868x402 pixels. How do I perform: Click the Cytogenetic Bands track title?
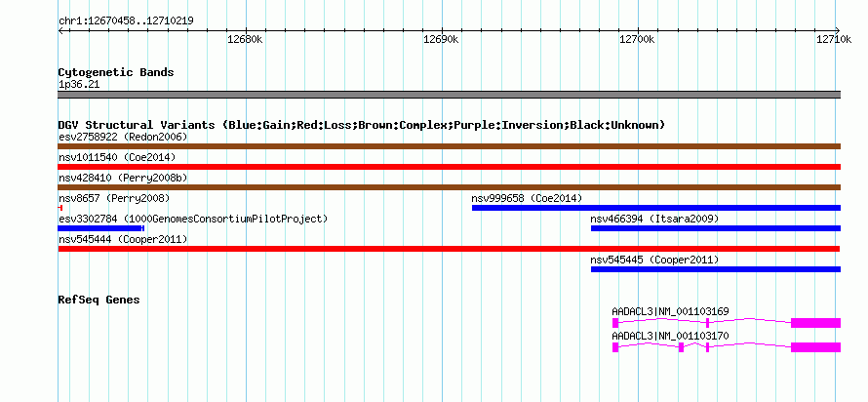coord(116,72)
